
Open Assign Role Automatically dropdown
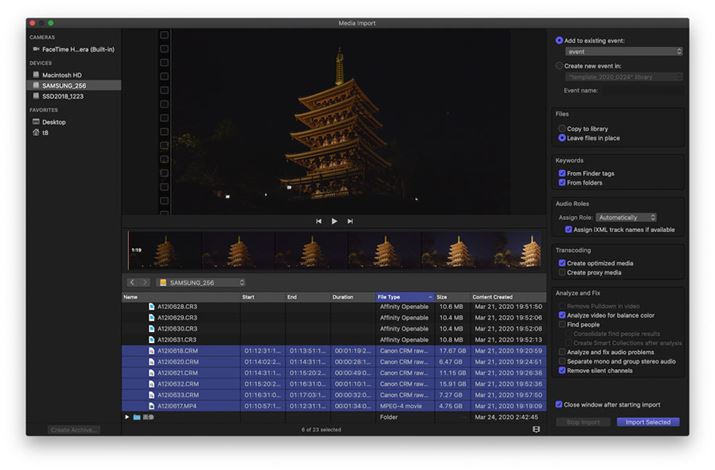click(626, 217)
